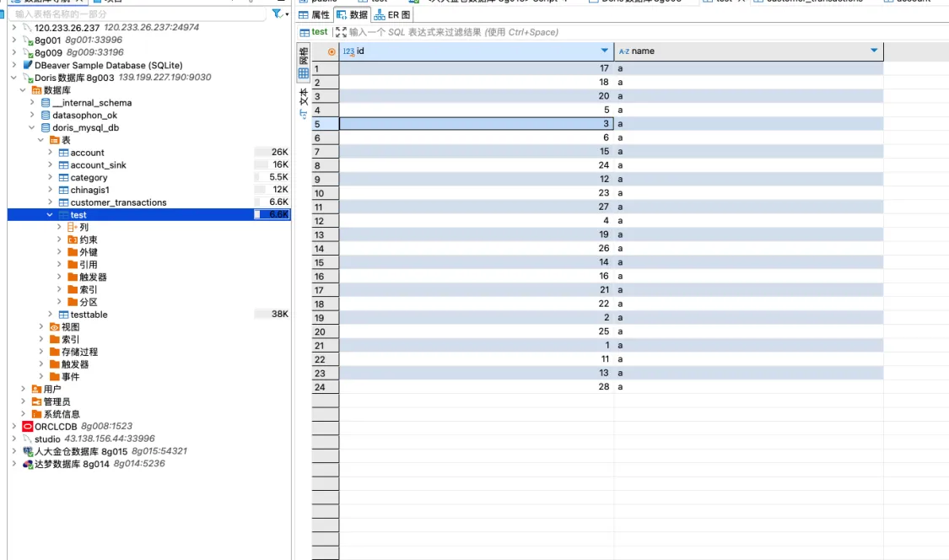The height and width of the screenshot is (560, 949).
Task: Click the grid view icon in side strip
Action: pos(303,74)
